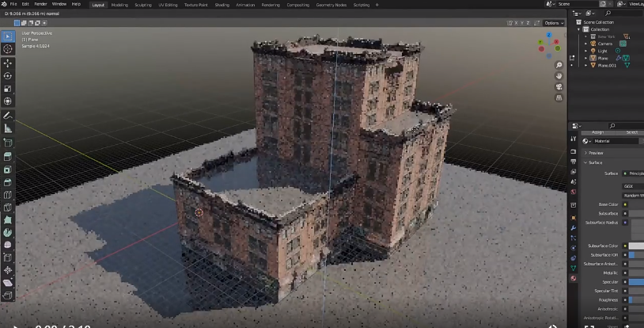Select the Cursor tool in the toolbar
Viewport: 644px width, 328px height.
(8, 49)
